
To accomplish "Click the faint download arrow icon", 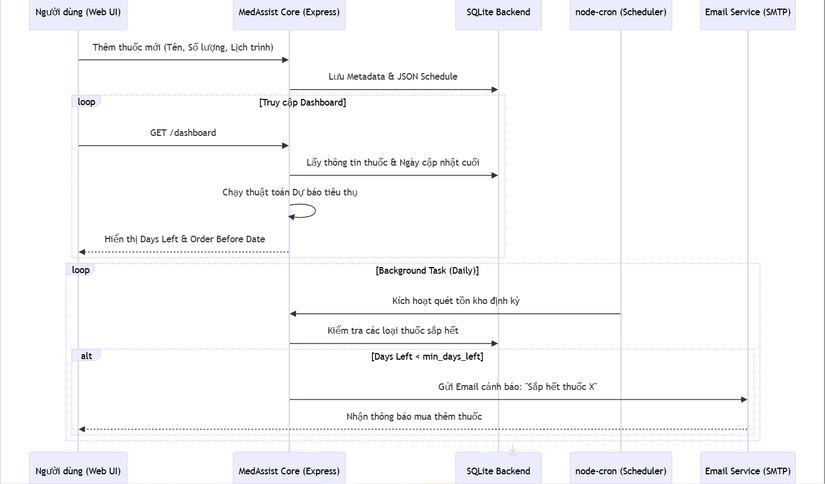I will [x=513, y=449].
